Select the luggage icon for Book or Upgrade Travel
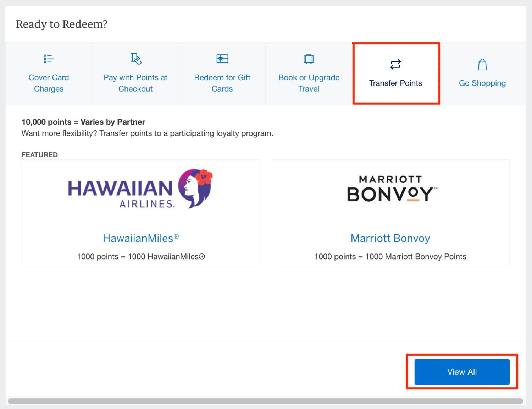Viewport: 532px width, 409px height. point(309,59)
